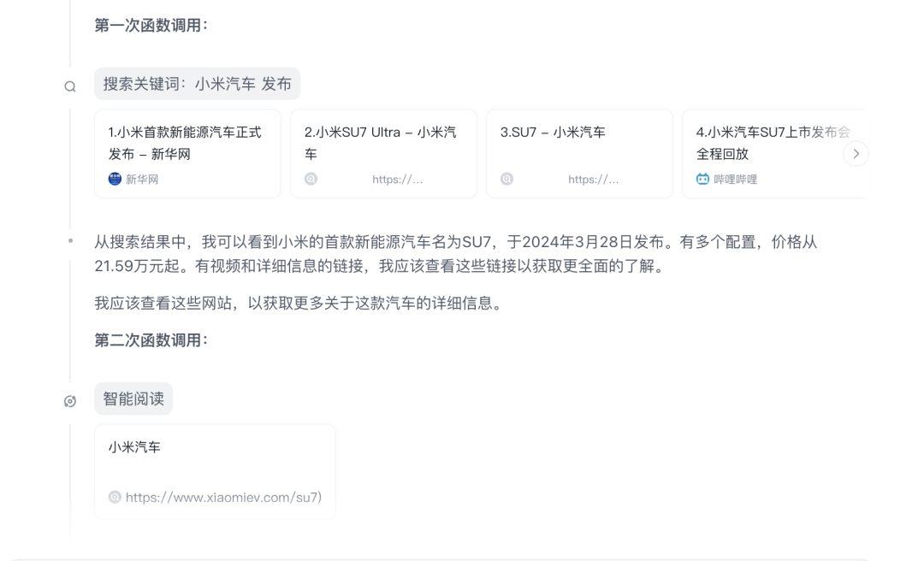Click the 智能阅读 pill button
The height and width of the screenshot is (561, 924).
click(x=133, y=399)
